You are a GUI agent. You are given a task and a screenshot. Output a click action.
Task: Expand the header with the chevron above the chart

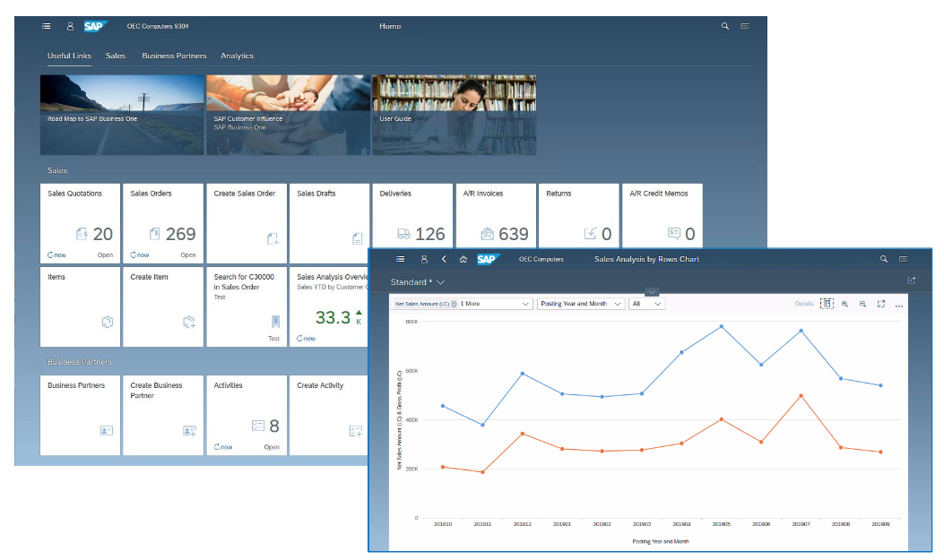652,292
